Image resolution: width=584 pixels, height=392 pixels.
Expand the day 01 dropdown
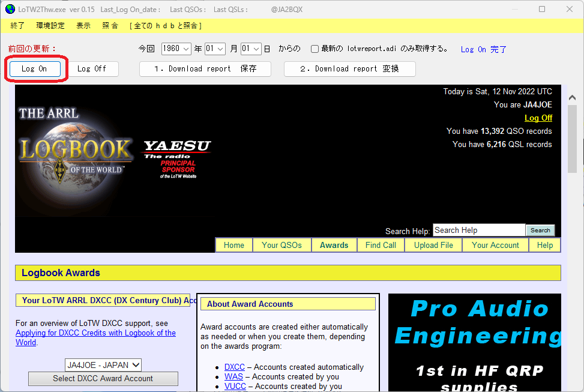pos(251,49)
